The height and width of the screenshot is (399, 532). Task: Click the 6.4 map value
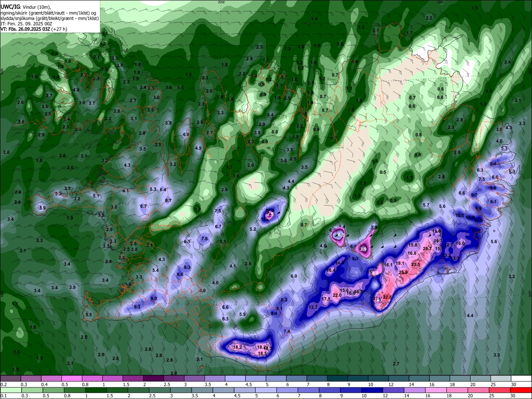point(163,190)
